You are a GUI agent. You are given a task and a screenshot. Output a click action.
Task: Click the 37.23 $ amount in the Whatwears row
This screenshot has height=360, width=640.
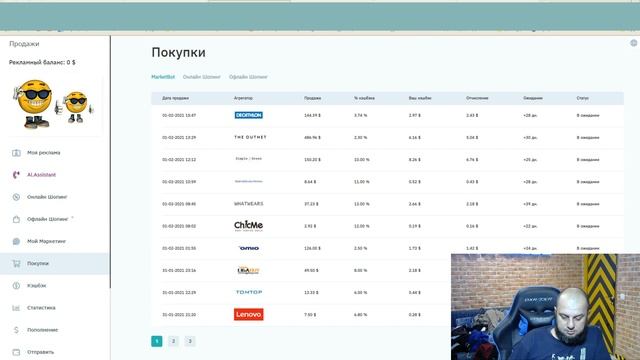tap(311, 204)
